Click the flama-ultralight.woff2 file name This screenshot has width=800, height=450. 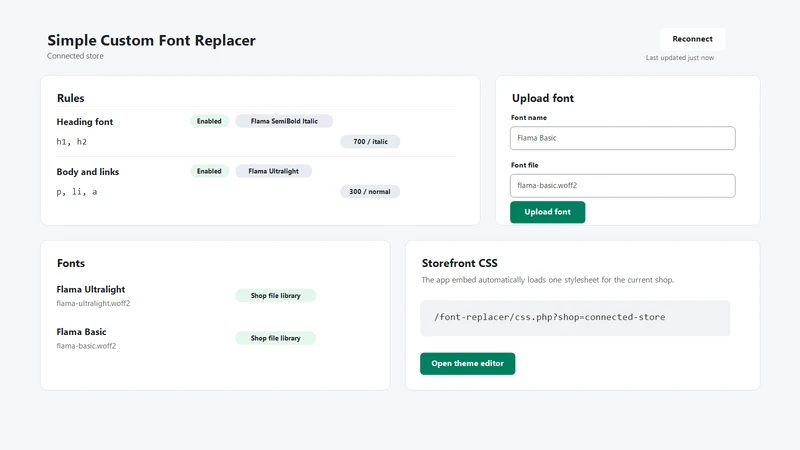[x=93, y=303]
